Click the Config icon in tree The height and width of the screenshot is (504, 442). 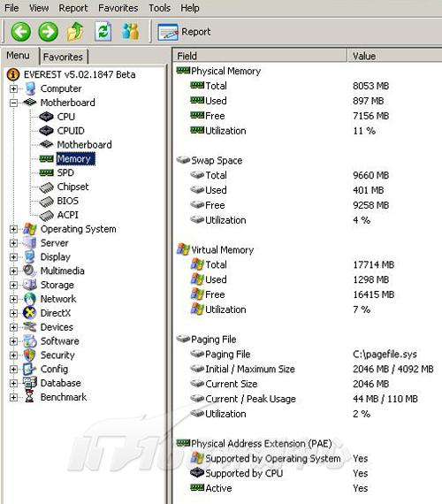pyautogui.click(x=30, y=369)
